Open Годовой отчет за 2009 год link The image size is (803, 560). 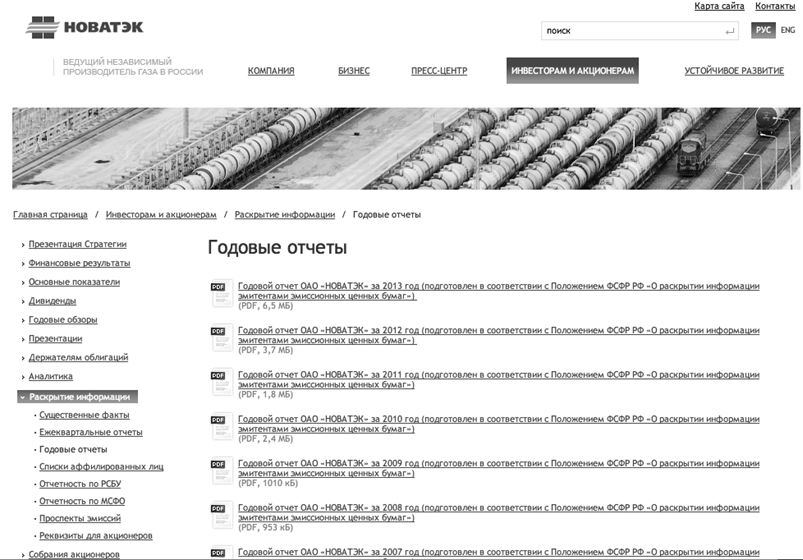coord(499,468)
